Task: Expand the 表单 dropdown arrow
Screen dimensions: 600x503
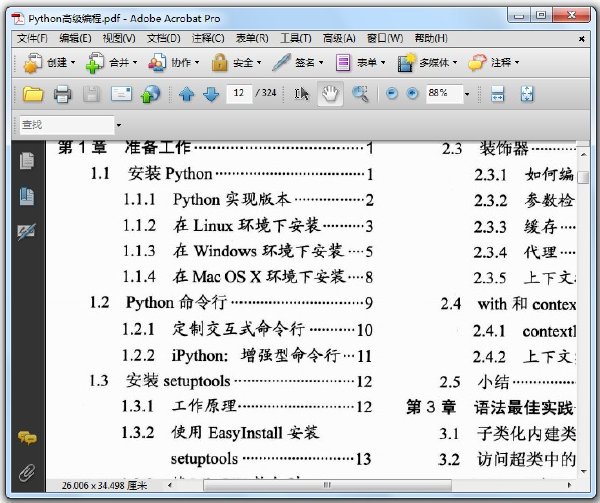Action: coord(383,62)
